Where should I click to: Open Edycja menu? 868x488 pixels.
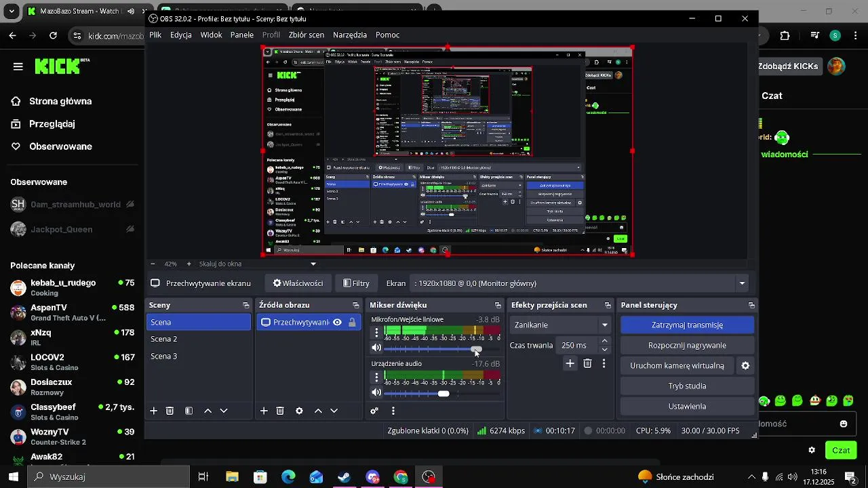pyautogui.click(x=181, y=35)
